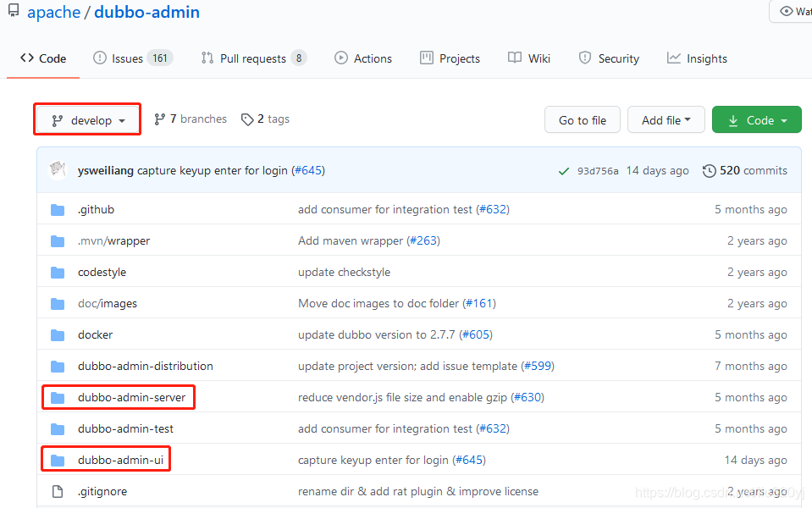Open pull request #599 link
This screenshot has height=508, width=812.
pyautogui.click(x=538, y=366)
